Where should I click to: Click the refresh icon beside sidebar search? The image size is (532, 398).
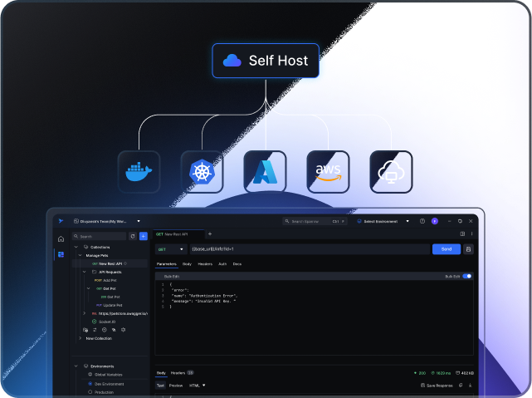pyautogui.click(x=133, y=236)
